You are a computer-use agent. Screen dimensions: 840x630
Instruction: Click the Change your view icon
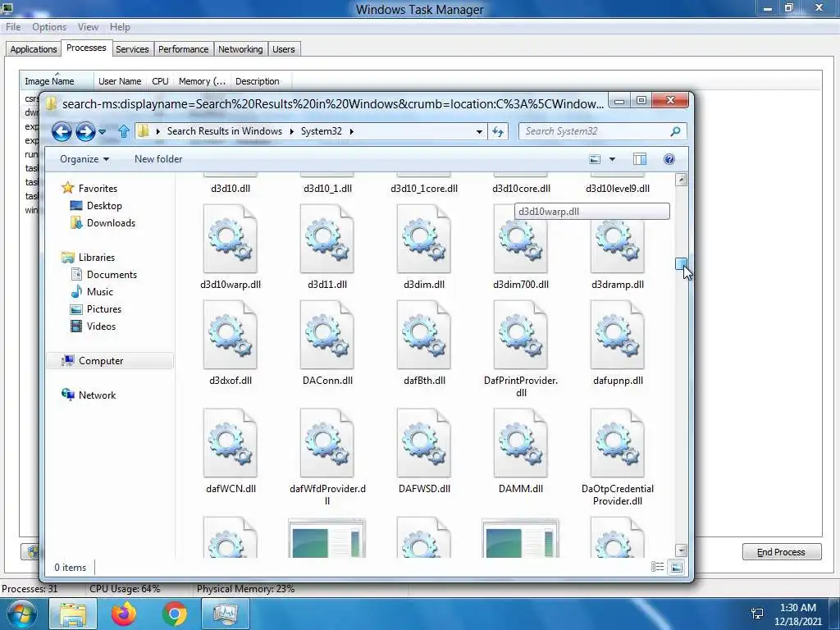click(595, 159)
